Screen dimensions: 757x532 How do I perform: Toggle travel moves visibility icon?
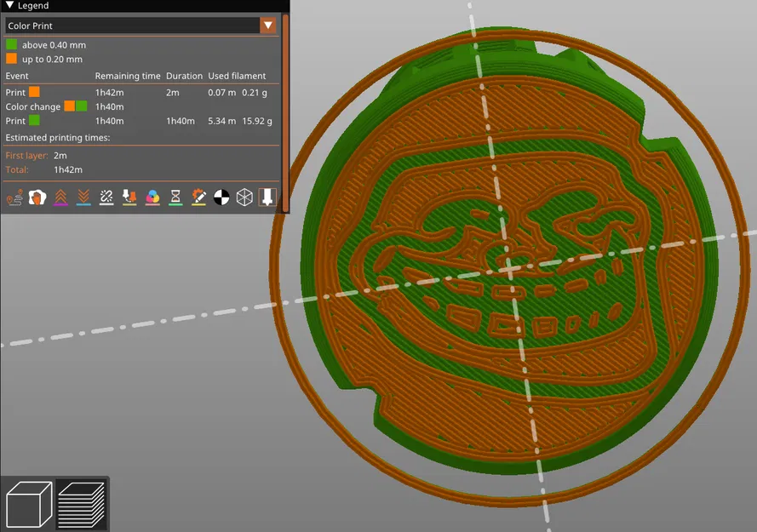point(14,197)
